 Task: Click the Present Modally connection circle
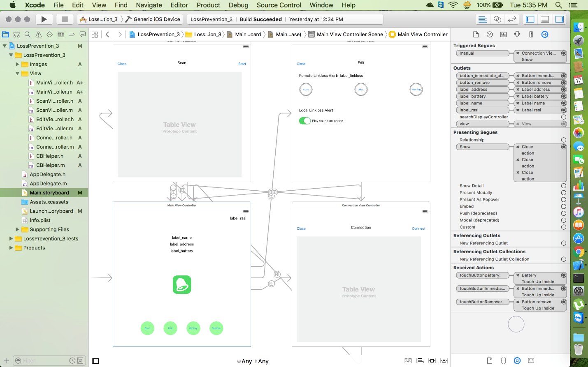tap(563, 193)
